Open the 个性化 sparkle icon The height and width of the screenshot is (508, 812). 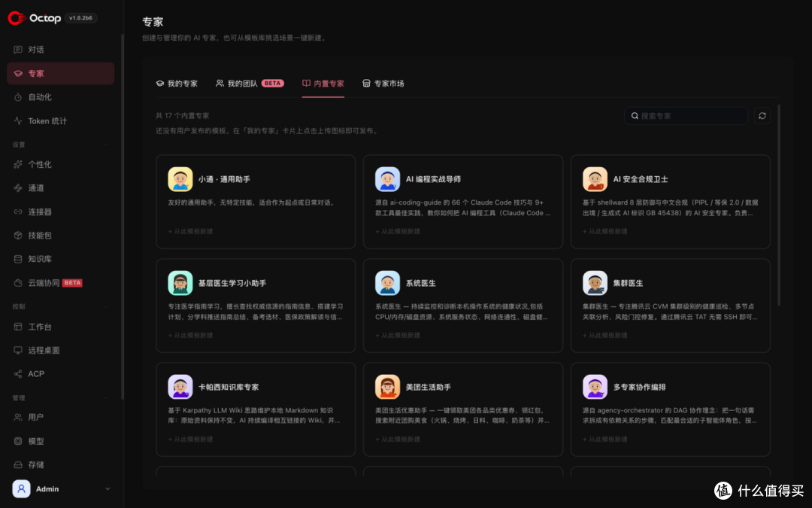click(18, 164)
